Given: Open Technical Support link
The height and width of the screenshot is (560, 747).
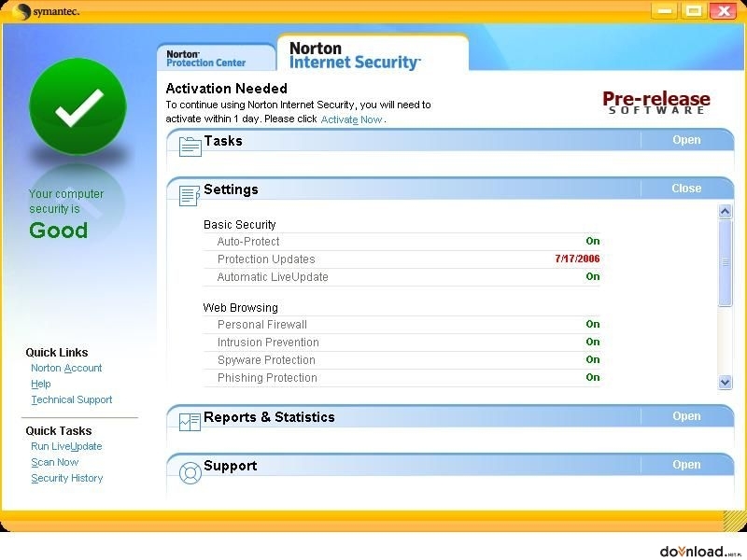Looking at the screenshot, I should 72,400.
